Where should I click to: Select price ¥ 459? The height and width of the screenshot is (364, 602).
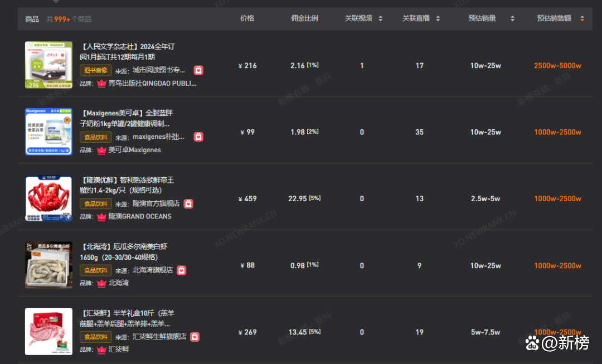coord(247,199)
